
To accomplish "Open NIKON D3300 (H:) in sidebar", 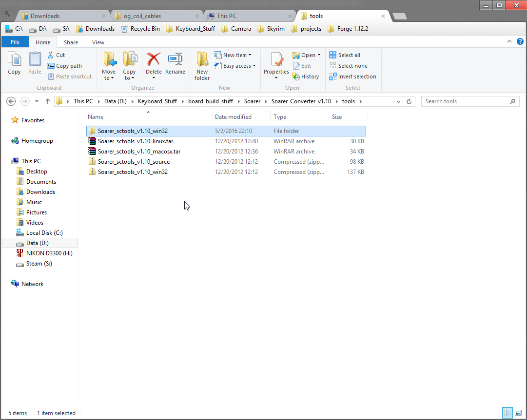I will click(x=44, y=253).
